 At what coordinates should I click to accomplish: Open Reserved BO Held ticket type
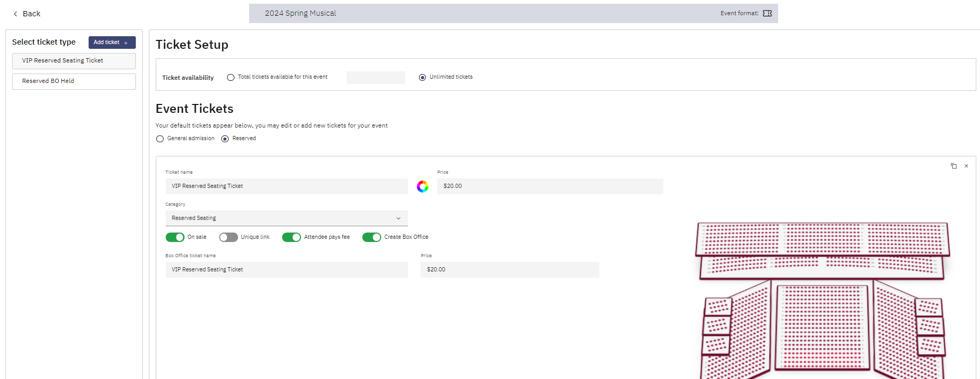pyautogui.click(x=74, y=81)
